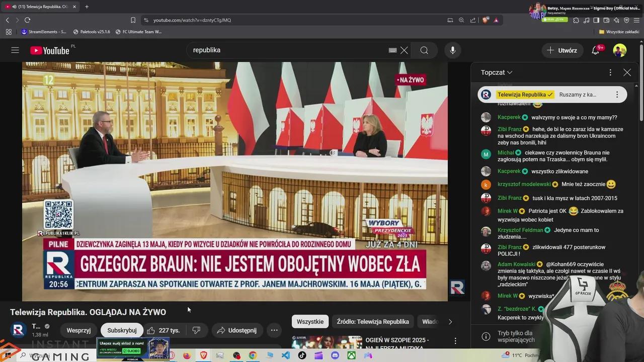The width and height of the screenshot is (644, 362).
Task: Open Discord from taskbar
Action: 335,355
